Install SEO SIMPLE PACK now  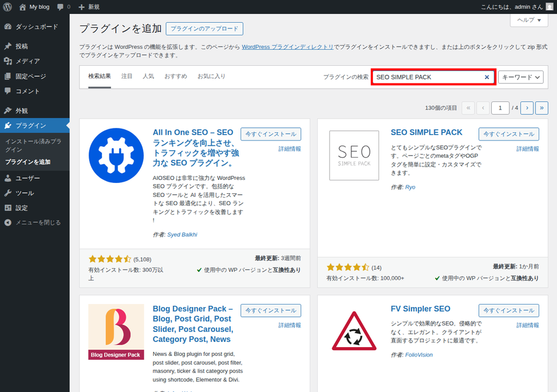[x=509, y=134]
